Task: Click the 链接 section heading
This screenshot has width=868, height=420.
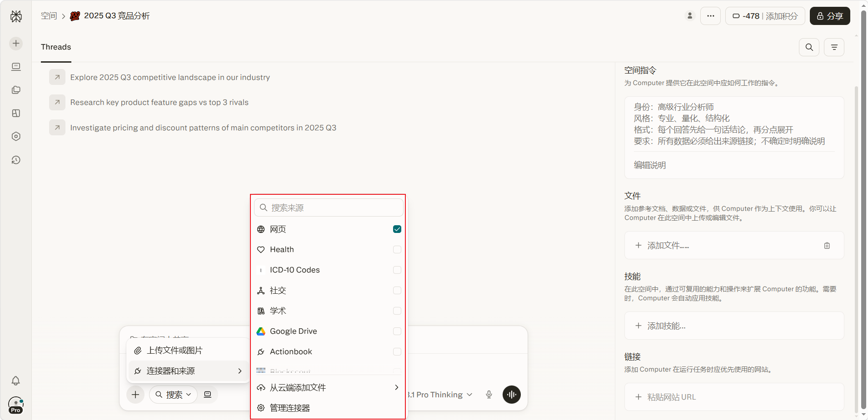Action: [633, 357]
